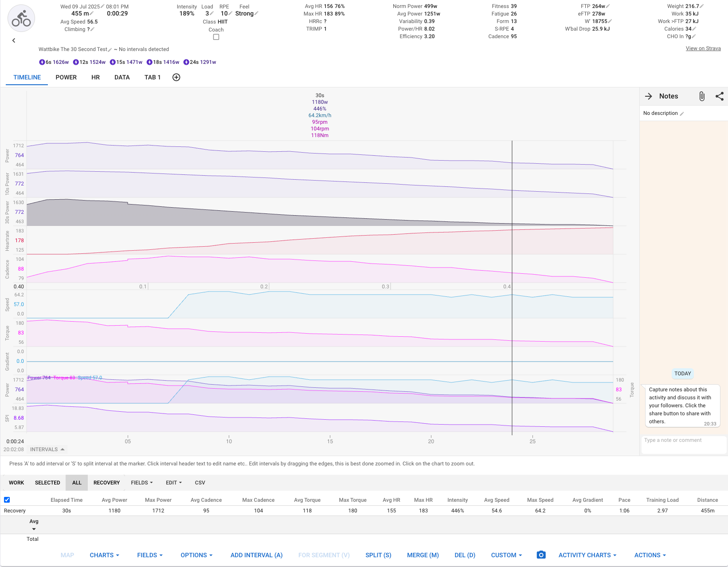
Task: Attach a file using the paperclip icon
Action: [702, 96]
